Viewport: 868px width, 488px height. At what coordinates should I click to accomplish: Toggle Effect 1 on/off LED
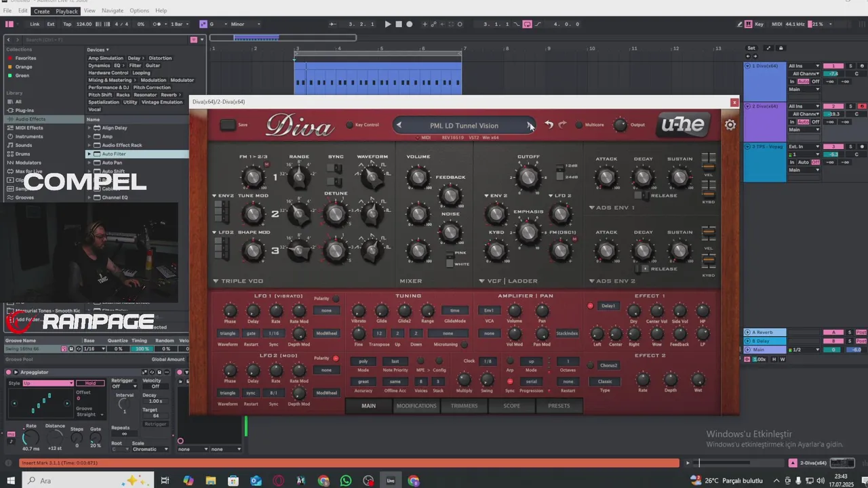point(590,306)
